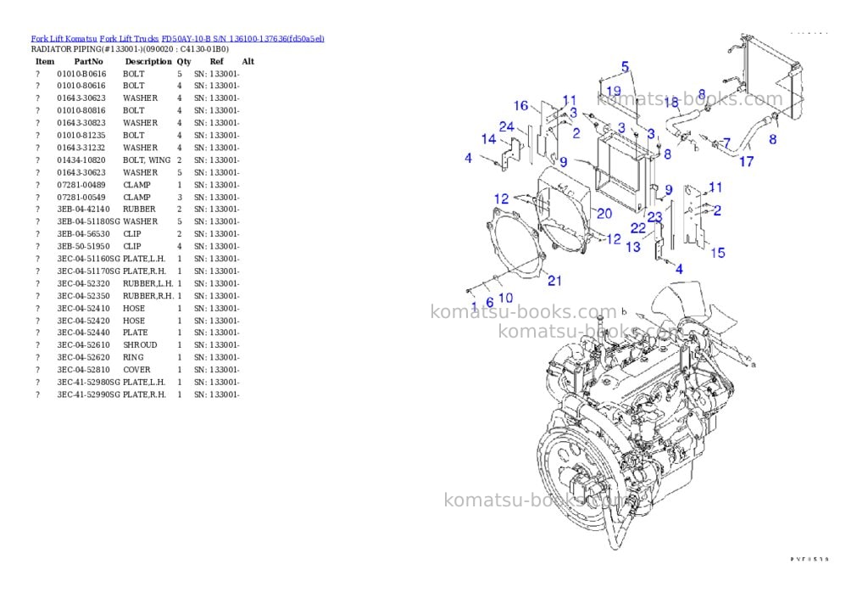Screen dimensions: 868x615
Task: Click callout number 13 in diagram
Action: pos(633,247)
